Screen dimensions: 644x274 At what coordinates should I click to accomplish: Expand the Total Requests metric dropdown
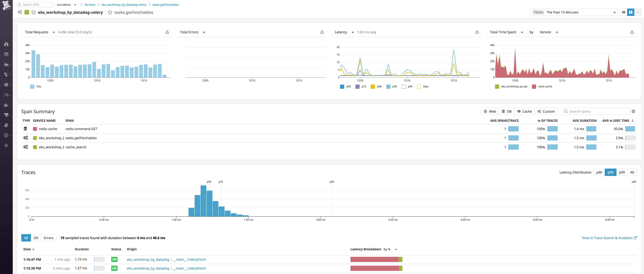54,32
